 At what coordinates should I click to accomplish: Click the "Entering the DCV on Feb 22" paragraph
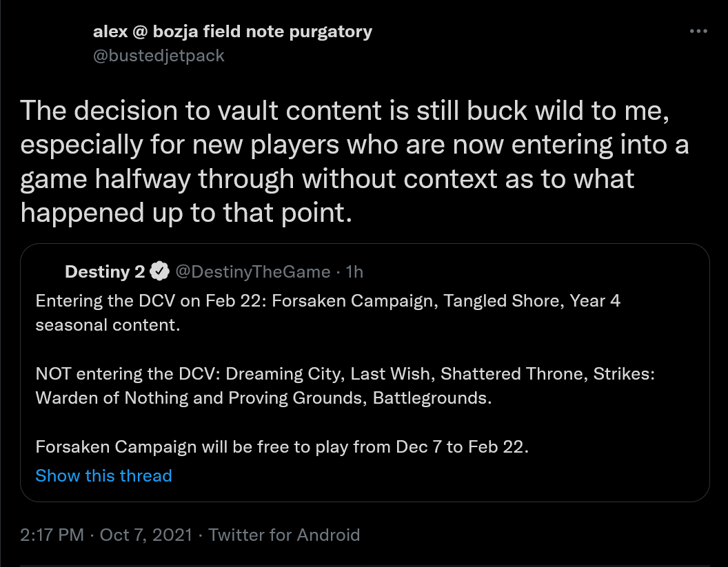[x=327, y=313]
